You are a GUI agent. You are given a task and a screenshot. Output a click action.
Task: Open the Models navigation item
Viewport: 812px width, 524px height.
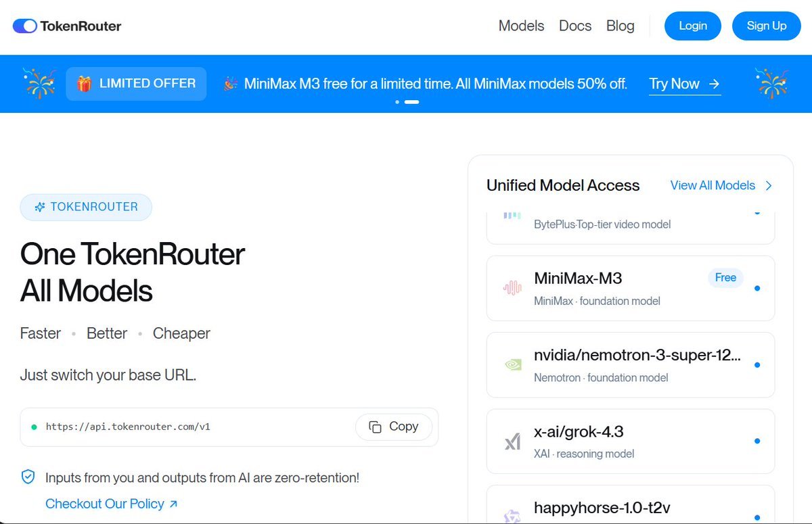(x=521, y=26)
